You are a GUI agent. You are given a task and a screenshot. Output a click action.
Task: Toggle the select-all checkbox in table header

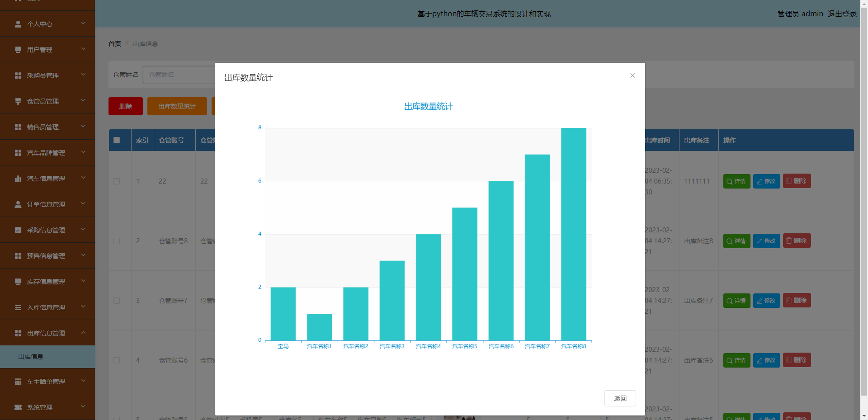[117, 140]
